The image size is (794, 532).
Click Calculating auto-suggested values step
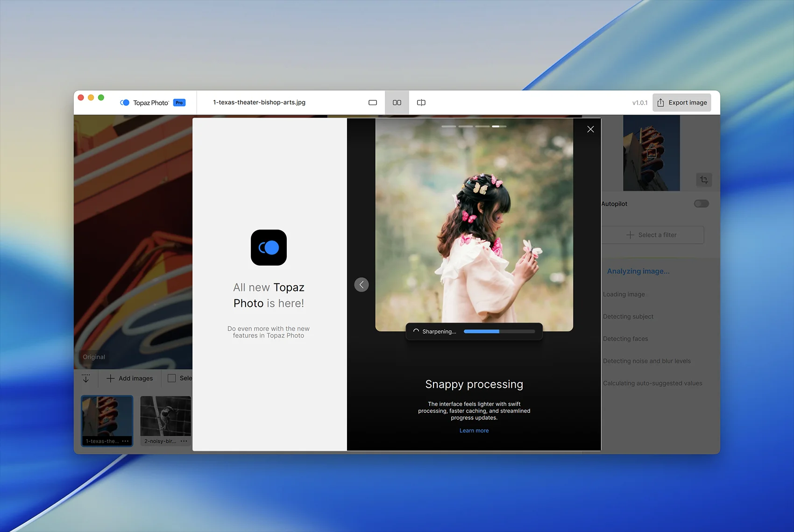652,383
